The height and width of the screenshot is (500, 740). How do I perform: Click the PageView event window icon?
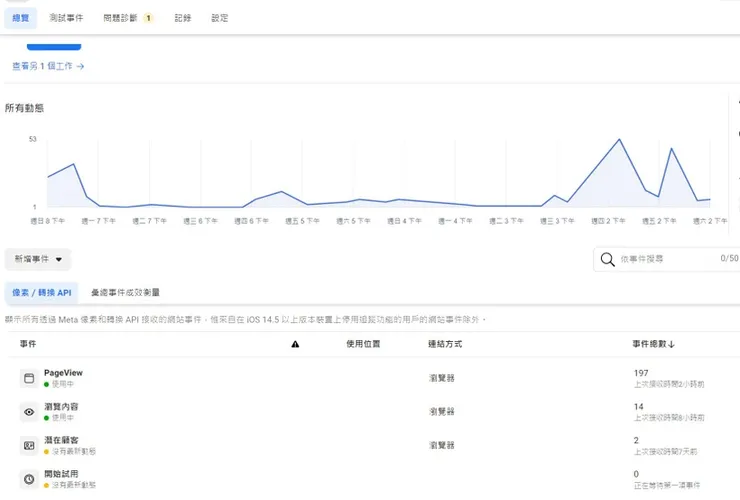29,378
